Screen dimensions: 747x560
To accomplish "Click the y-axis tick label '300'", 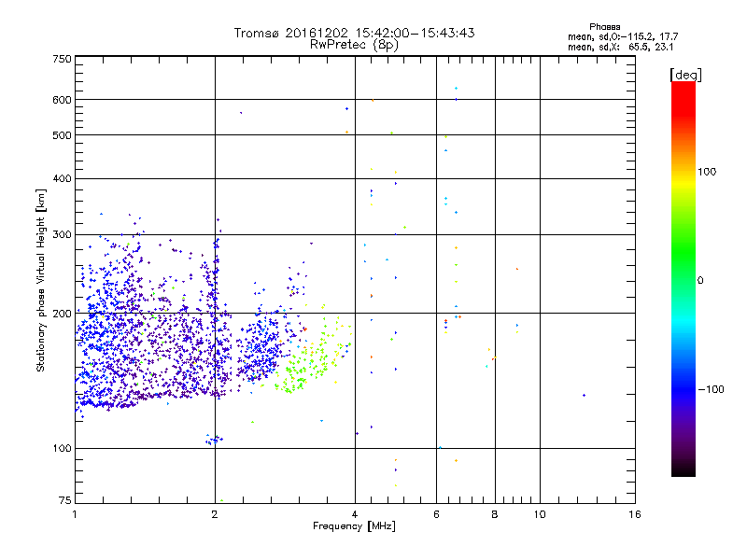I will click(x=62, y=234).
